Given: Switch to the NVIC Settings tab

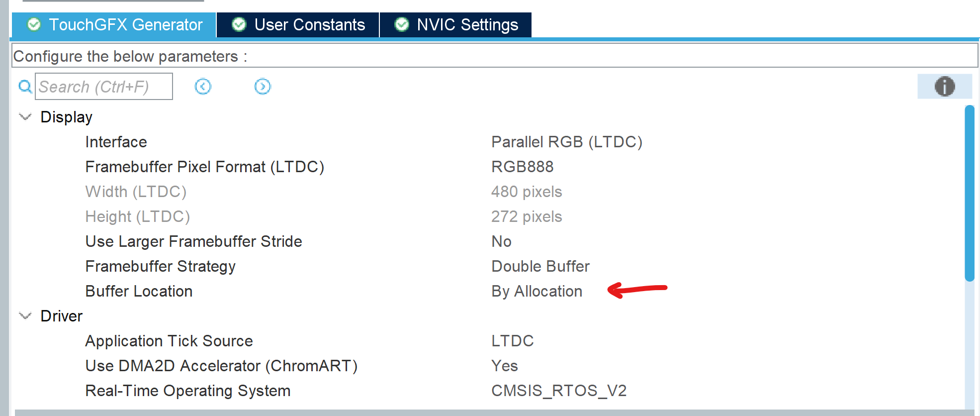Looking at the screenshot, I should click(467, 24).
